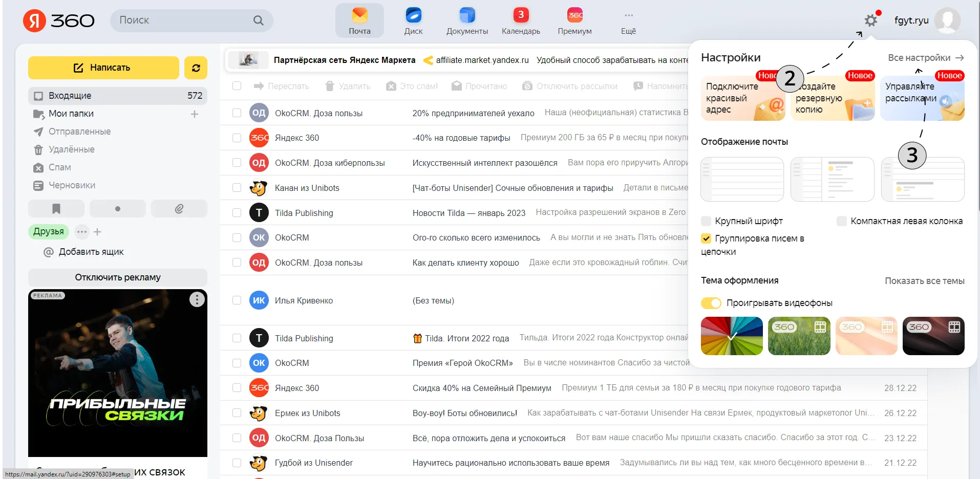Open avatar of Илья Кривенко email
Viewport: 980px width, 479px height.
259,300
